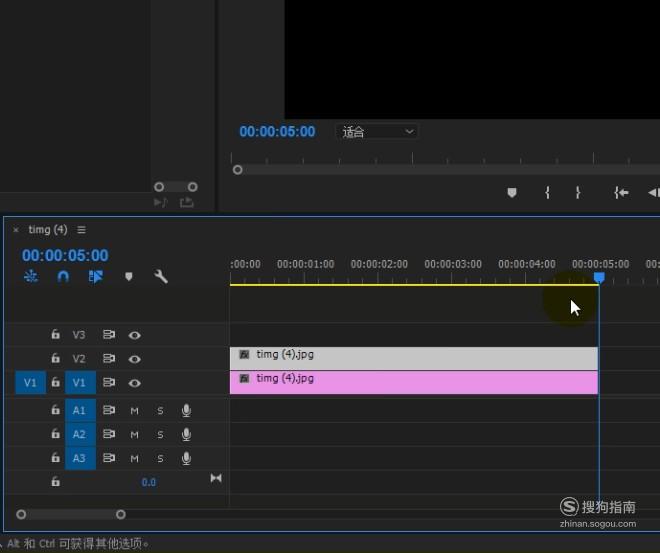Toggle sync lock for A1 track
660x553 pixels.
(x=109, y=410)
